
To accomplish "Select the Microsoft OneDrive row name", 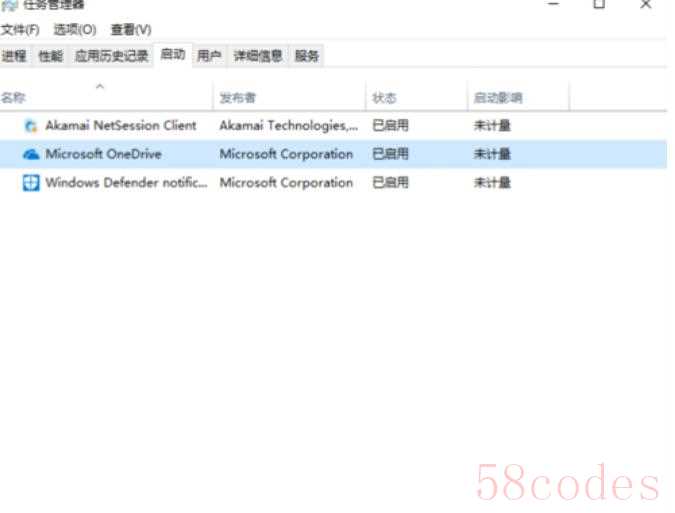I will point(104,154).
